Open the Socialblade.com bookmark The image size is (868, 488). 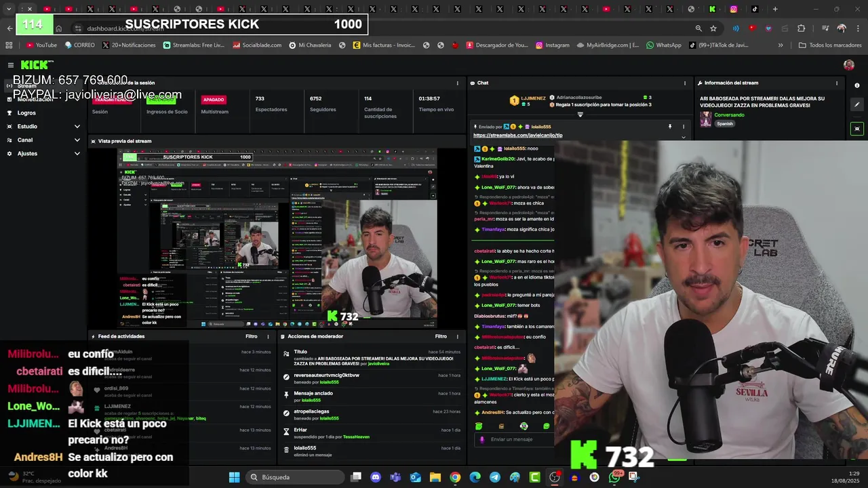tap(257, 45)
